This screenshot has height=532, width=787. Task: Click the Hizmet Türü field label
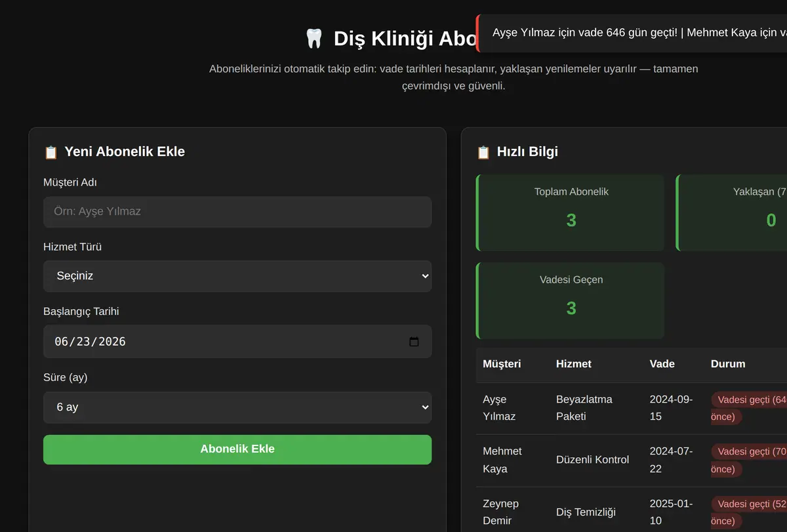73,247
